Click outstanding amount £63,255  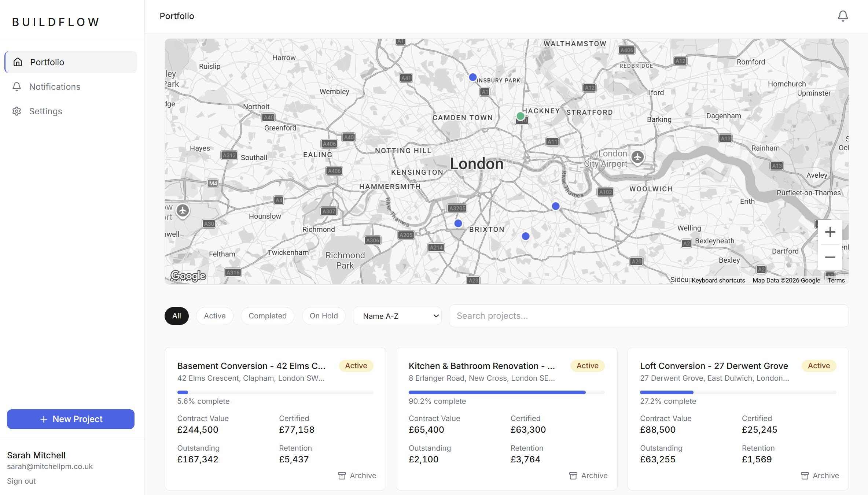tap(658, 459)
